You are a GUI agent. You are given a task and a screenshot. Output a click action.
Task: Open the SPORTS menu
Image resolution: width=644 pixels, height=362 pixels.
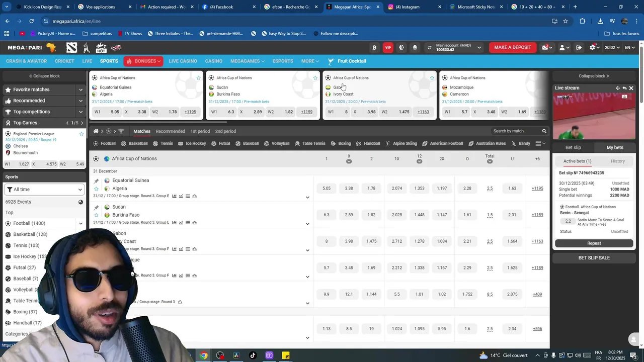pos(109,61)
